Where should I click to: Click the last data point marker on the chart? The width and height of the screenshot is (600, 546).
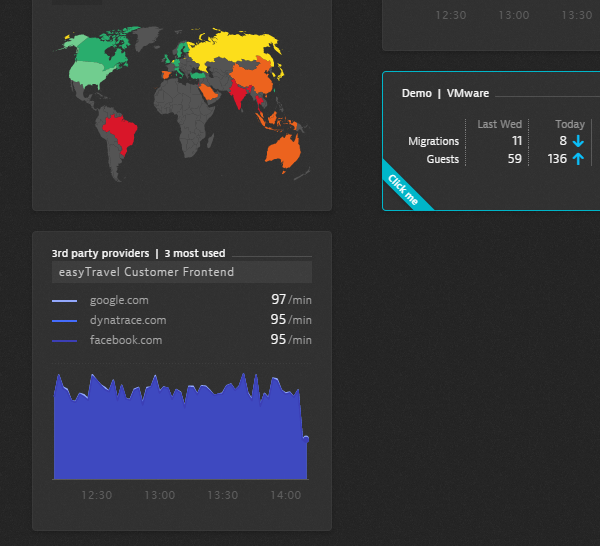click(x=306, y=439)
